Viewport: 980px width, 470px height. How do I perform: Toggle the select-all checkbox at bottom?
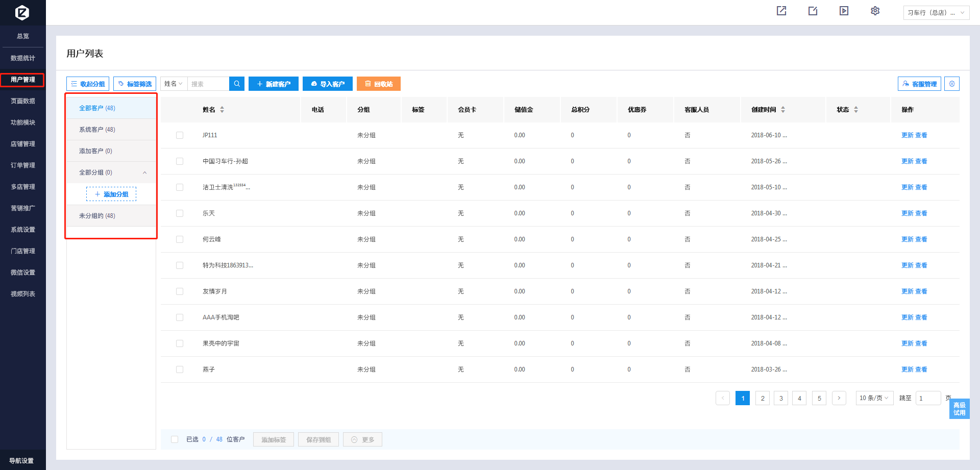(x=175, y=439)
